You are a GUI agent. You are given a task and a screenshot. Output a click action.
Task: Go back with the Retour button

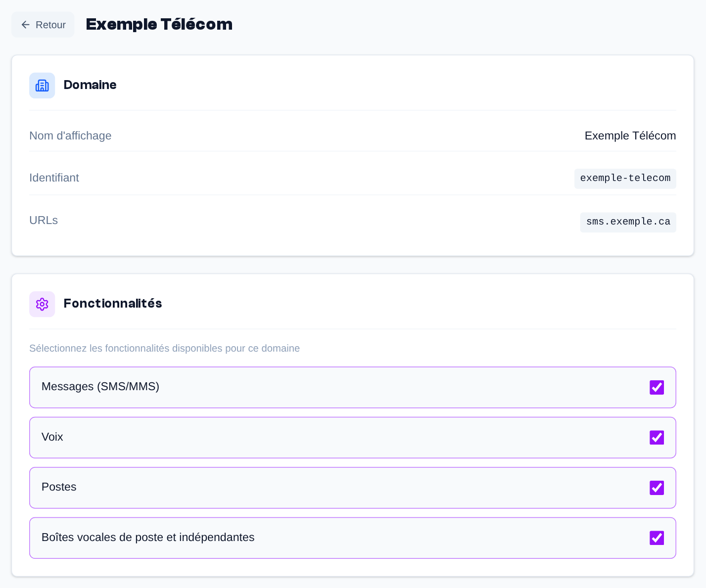tap(43, 25)
